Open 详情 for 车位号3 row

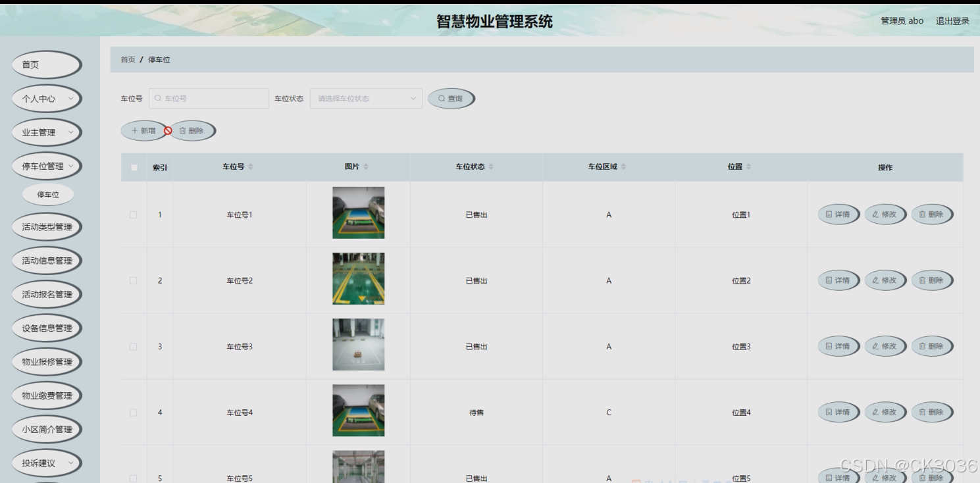pos(838,346)
